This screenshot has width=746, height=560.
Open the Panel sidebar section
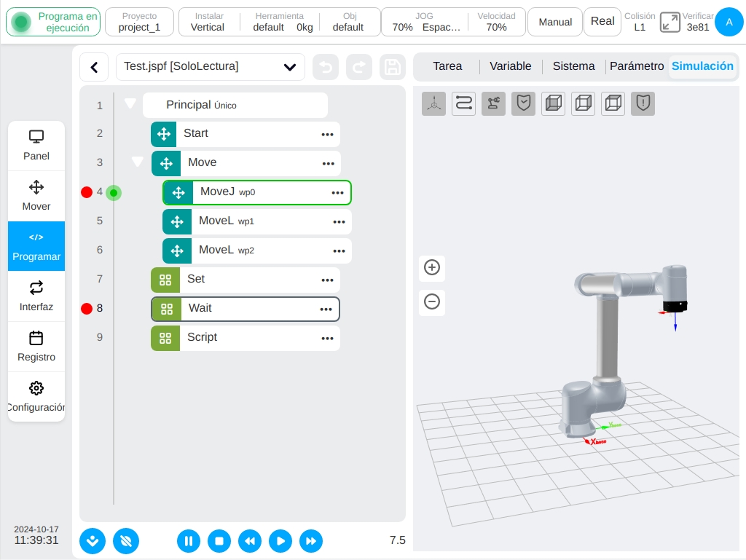(x=36, y=146)
